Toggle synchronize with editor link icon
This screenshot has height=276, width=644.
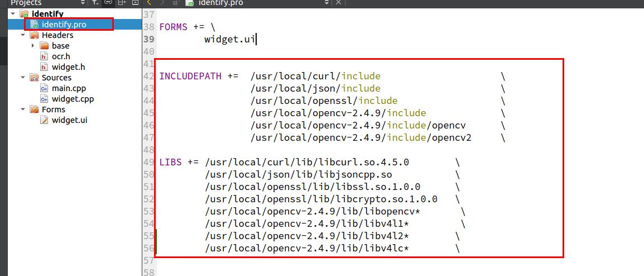[108, 2]
